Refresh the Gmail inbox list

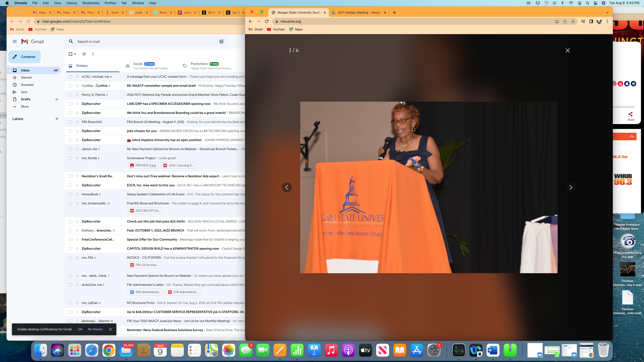84,54
